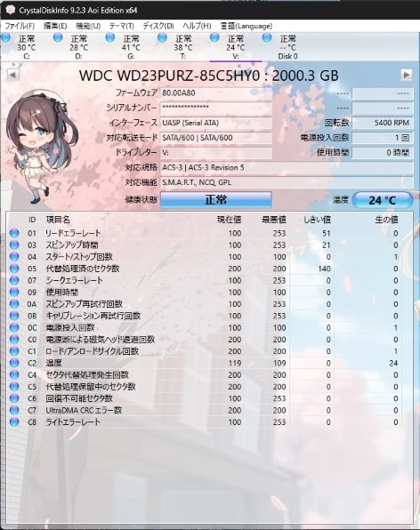Click the blue status icon for ID 05
This screenshot has height=530, width=420.
[14, 269]
